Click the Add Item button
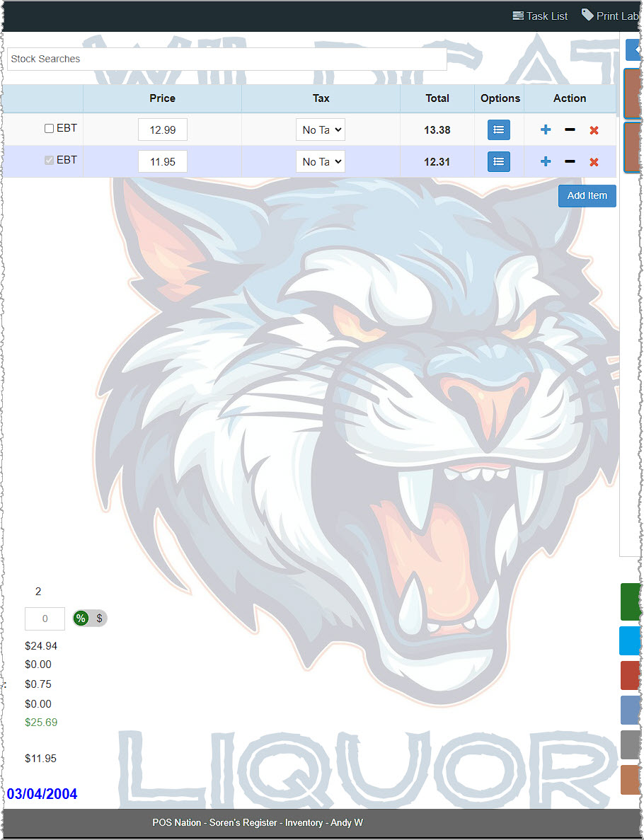 (587, 195)
